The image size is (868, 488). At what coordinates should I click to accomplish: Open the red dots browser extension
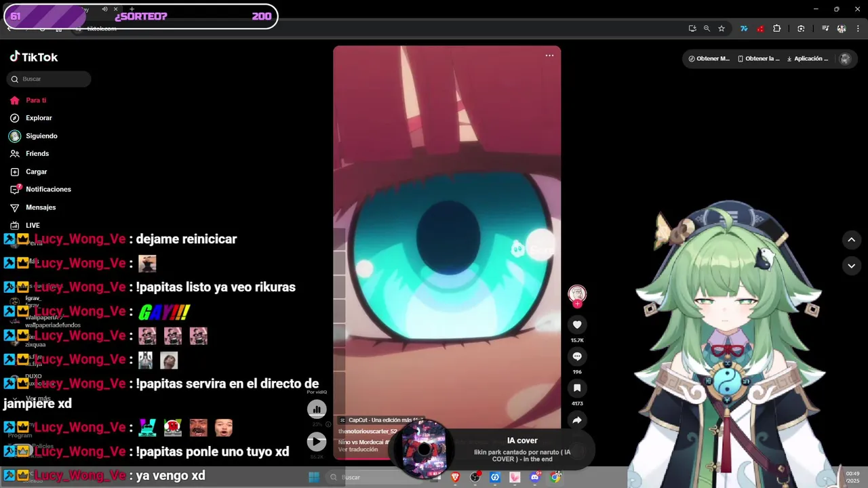760,28
